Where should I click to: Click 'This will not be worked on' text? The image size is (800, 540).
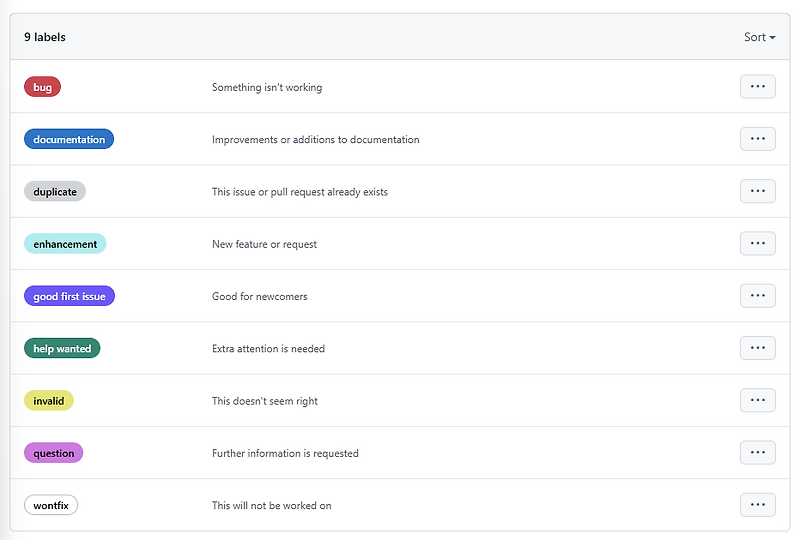pyautogui.click(x=271, y=505)
